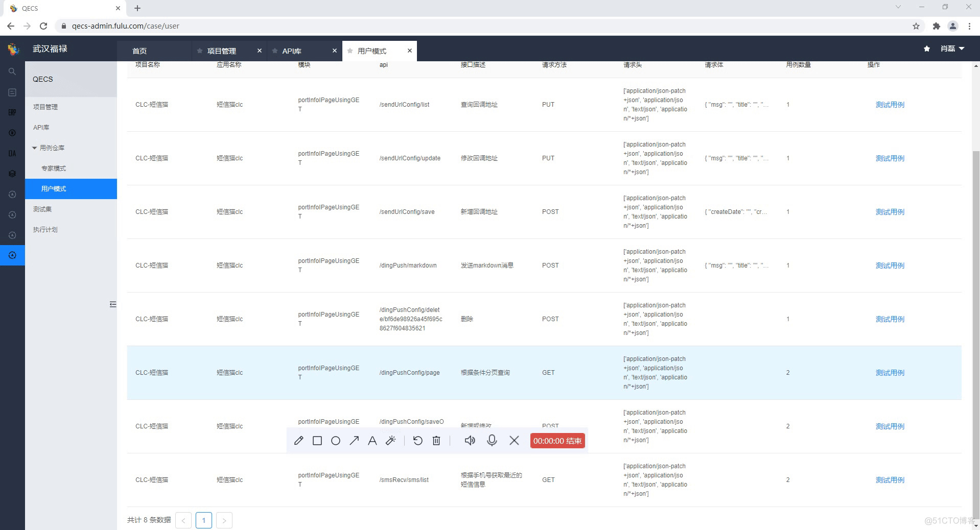Go to previous page of results
The image size is (980, 530).
coord(183,520)
